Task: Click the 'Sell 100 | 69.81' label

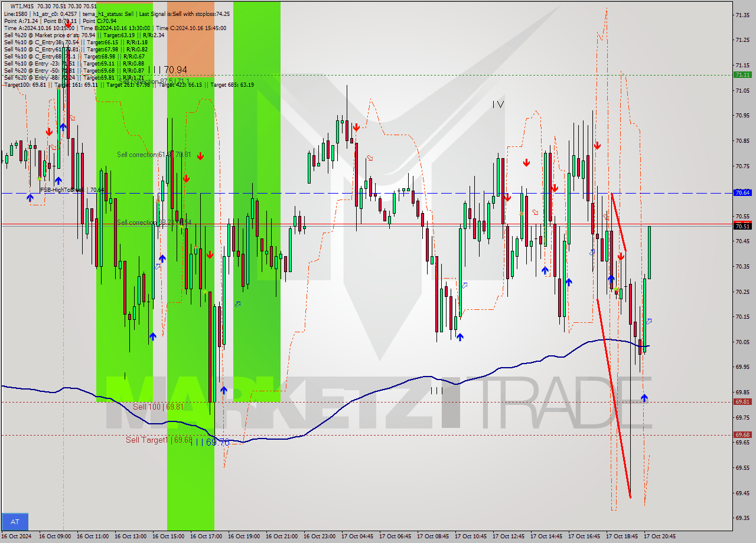Action: point(158,407)
